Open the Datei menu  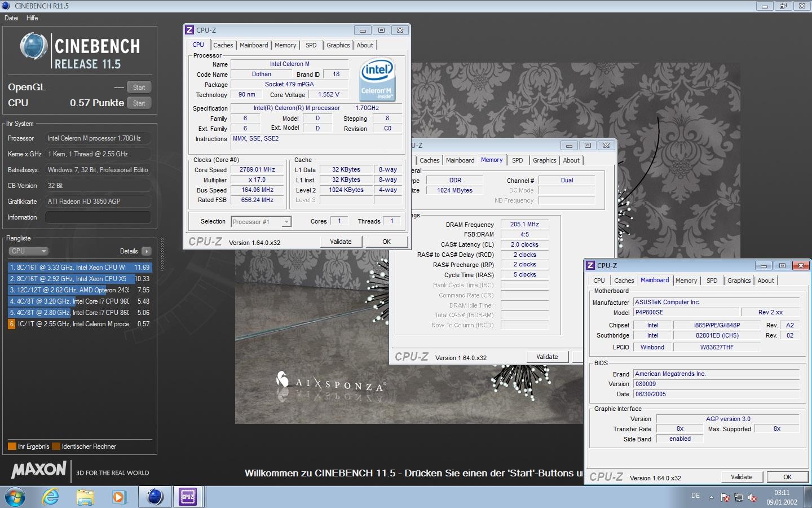click(11, 18)
